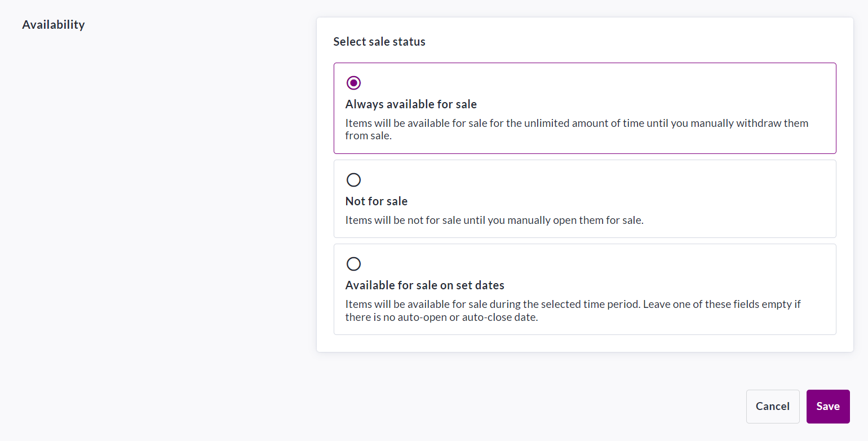Choose 'Available for sale on set dates' radio button
The height and width of the screenshot is (441, 868).
353,264
